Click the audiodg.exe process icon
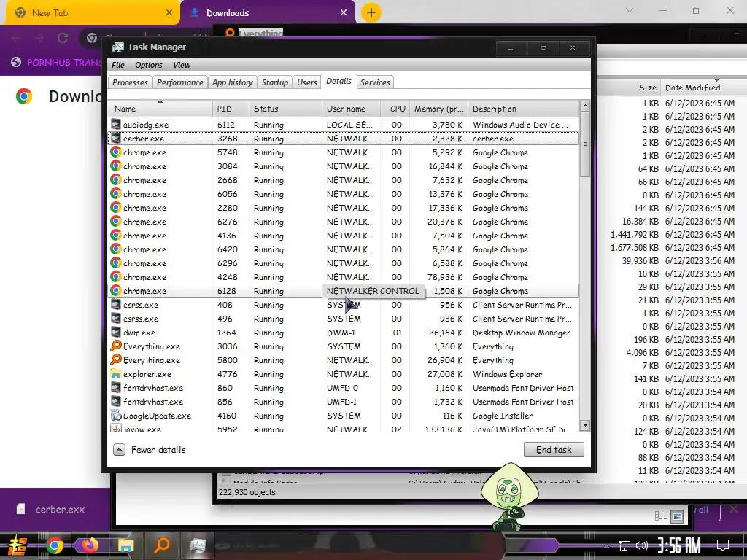Screen dimensions: 747x560 (x=115, y=124)
